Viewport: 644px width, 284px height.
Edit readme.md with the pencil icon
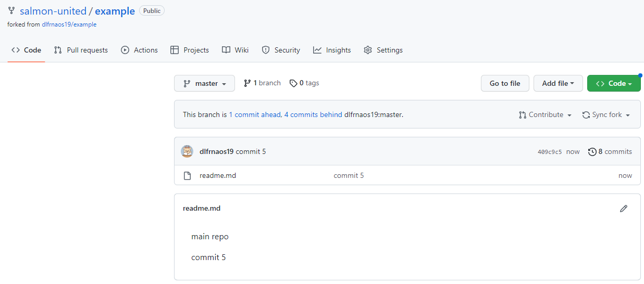coord(624,209)
